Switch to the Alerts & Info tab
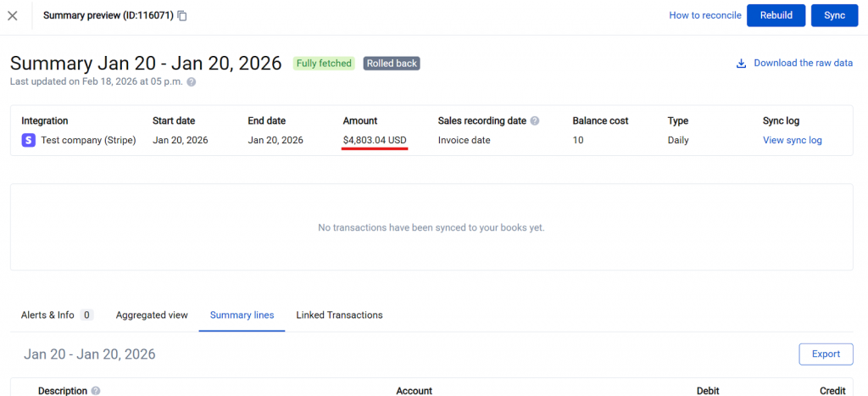 tap(47, 315)
